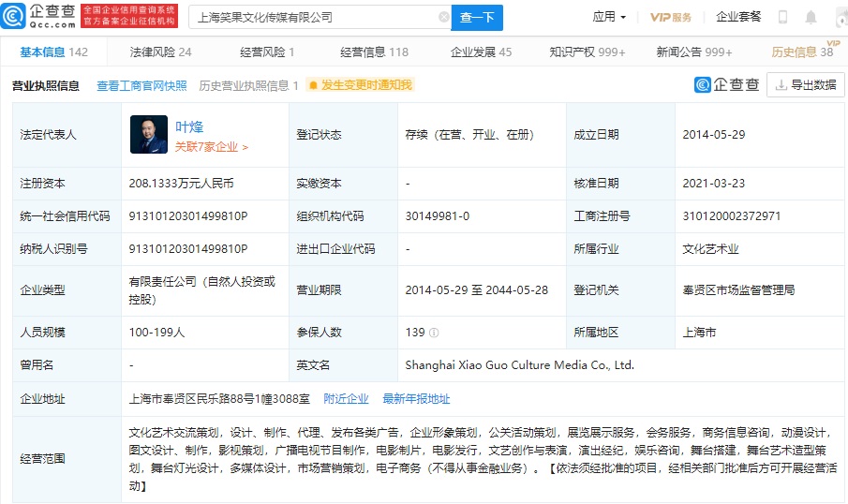The height and width of the screenshot is (504, 848).
Task: Select registration authority 奉贤区市场监督管理局
Action: point(738,290)
